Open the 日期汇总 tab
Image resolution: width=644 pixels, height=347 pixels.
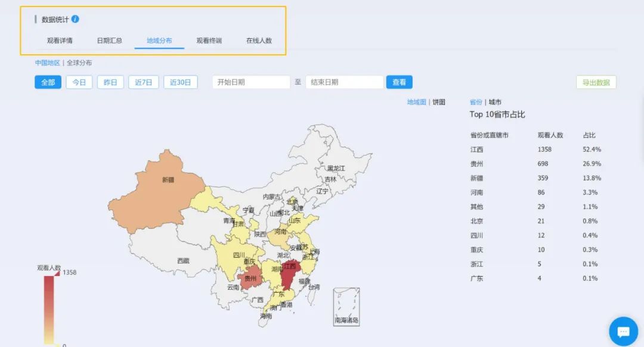click(x=110, y=41)
